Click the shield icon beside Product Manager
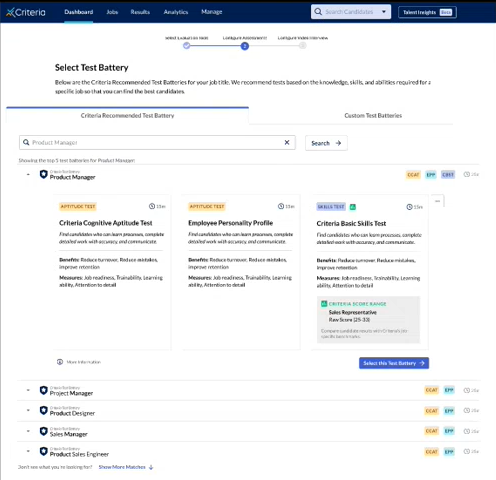Viewport: 496px width, 480px height. [43, 174]
